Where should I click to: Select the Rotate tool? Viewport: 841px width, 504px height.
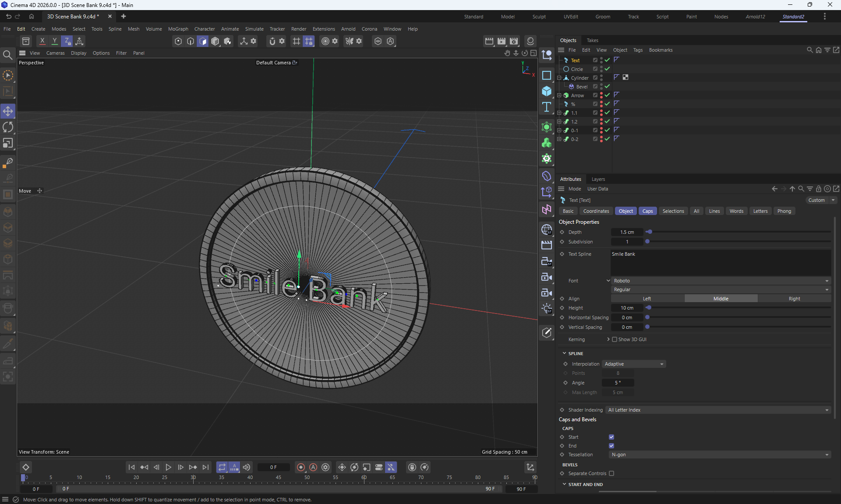click(8, 127)
